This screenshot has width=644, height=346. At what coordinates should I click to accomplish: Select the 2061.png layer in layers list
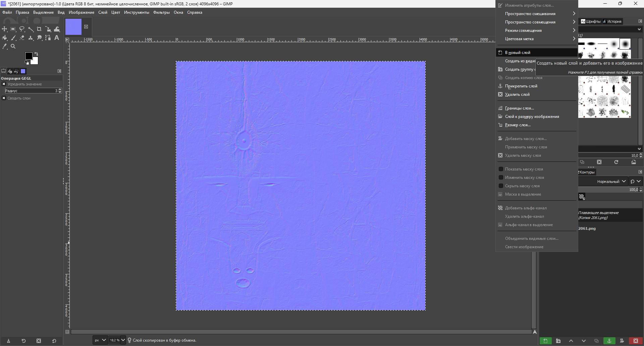click(587, 228)
